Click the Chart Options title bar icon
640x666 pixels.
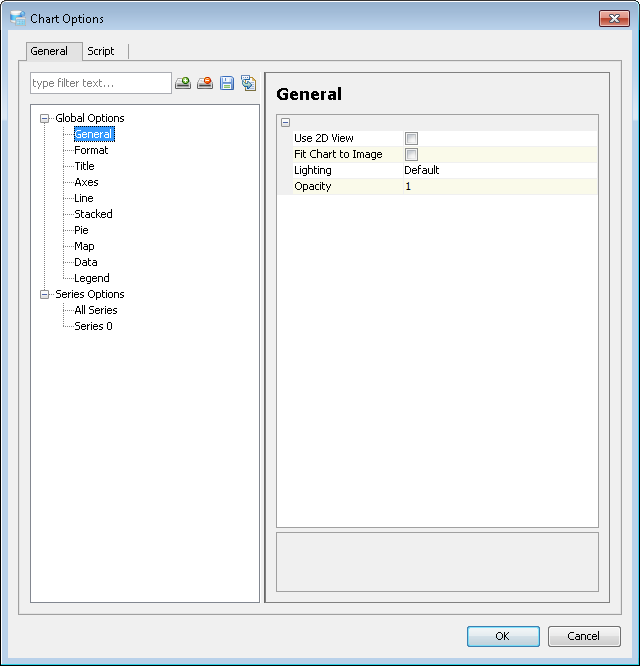point(18,18)
